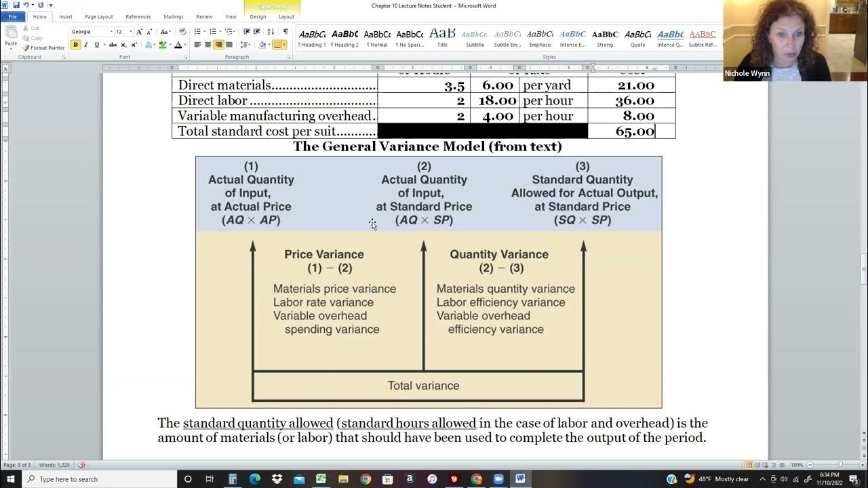Click the 65.00 total cost cell

click(x=632, y=131)
